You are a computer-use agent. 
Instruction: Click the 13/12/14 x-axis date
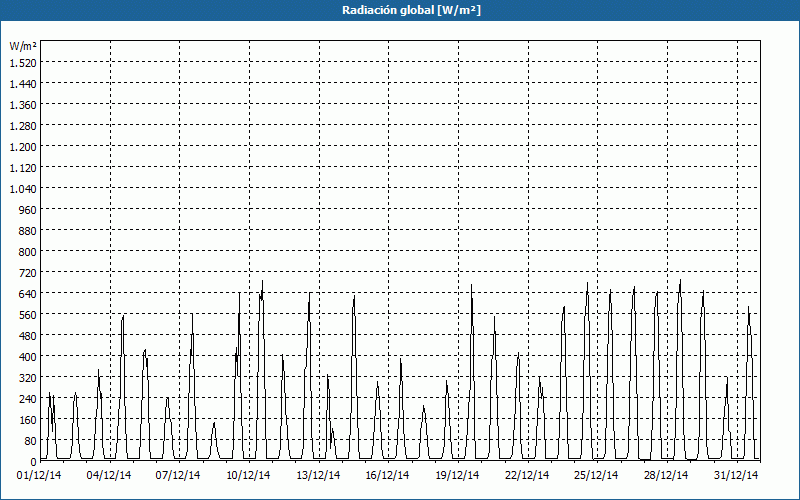click(x=318, y=475)
